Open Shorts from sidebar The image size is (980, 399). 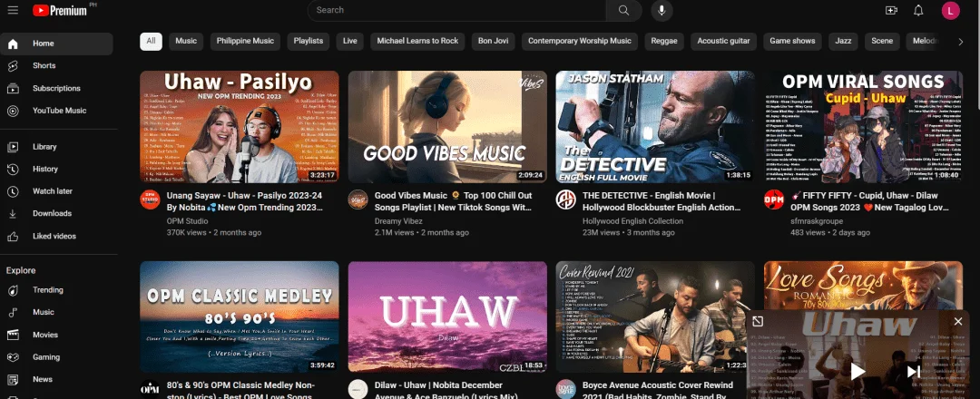[x=56, y=65]
